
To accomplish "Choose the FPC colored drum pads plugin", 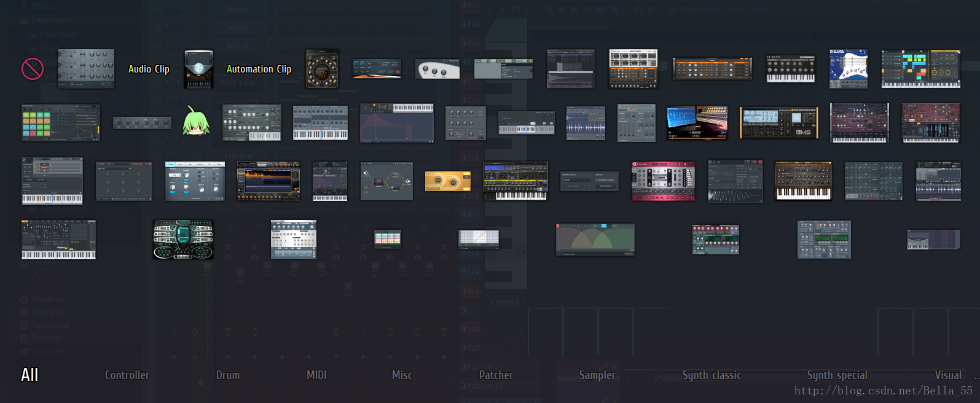I will click(60, 123).
